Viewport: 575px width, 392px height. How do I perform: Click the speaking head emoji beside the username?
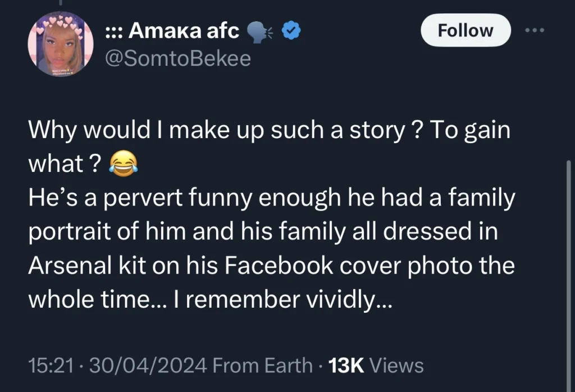point(258,31)
